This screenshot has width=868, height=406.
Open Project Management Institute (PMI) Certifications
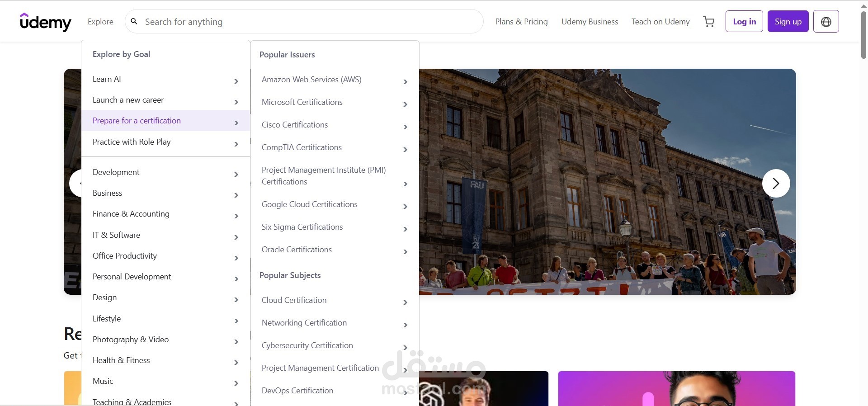[x=335, y=176]
